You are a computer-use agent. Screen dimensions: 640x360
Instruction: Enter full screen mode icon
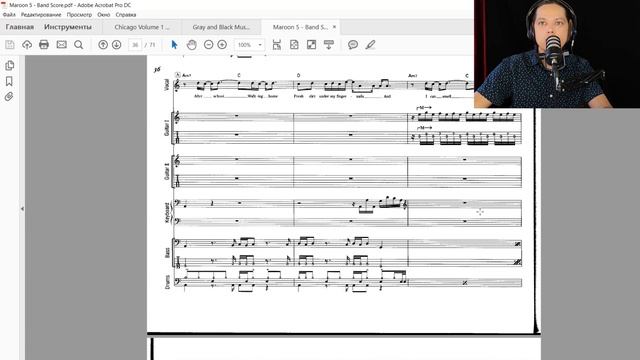pyautogui.click(x=311, y=44)
